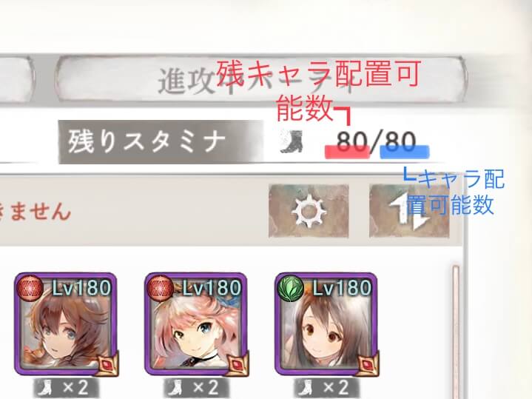Tap the red gem badge on the brown-haired character

tap(108, 365)
